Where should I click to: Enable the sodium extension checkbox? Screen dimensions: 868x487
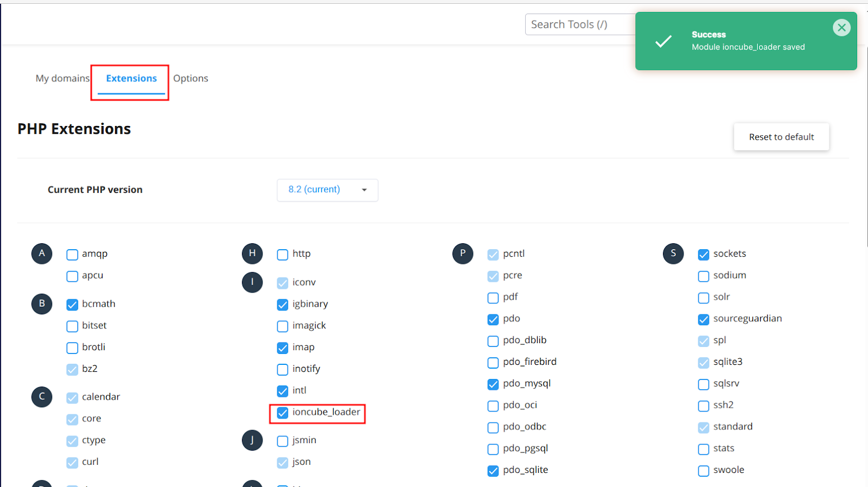click(x=704, y=276)
